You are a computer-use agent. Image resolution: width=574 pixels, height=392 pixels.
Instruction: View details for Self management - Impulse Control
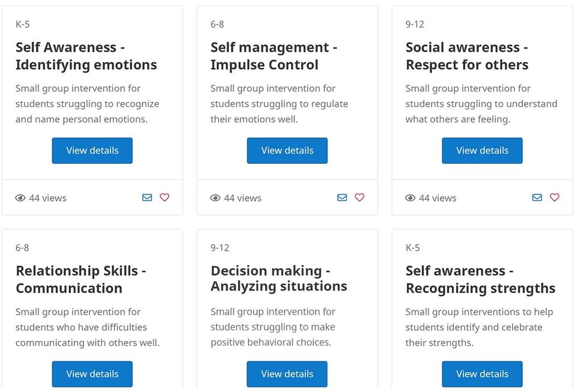point(287,151)
